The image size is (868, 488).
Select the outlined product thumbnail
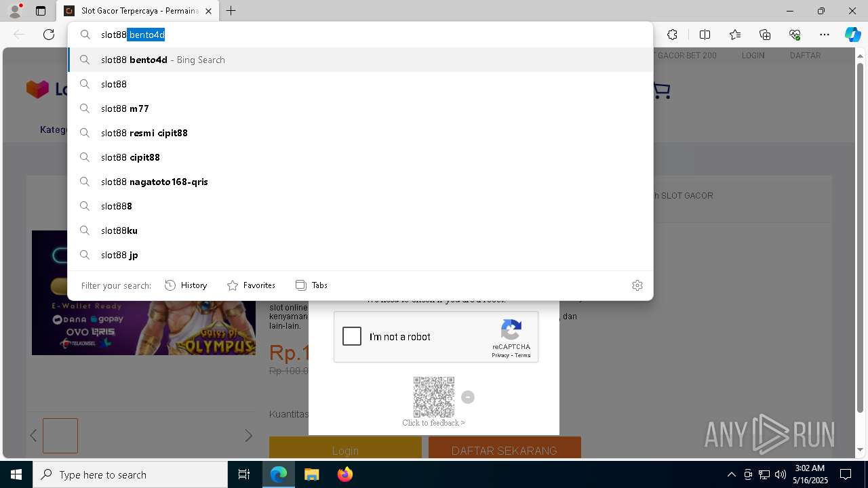coord(60,435)
